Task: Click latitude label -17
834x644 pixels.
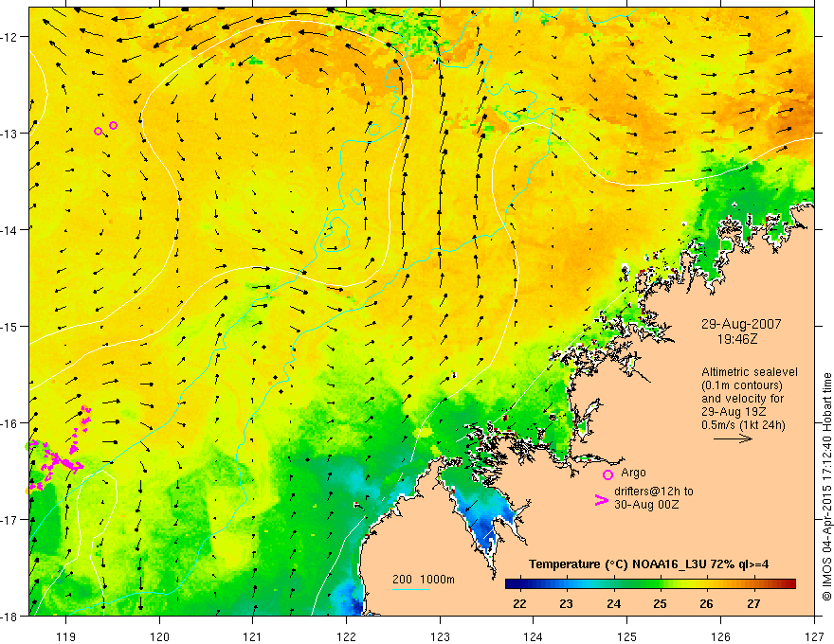Action: point(9,520)
